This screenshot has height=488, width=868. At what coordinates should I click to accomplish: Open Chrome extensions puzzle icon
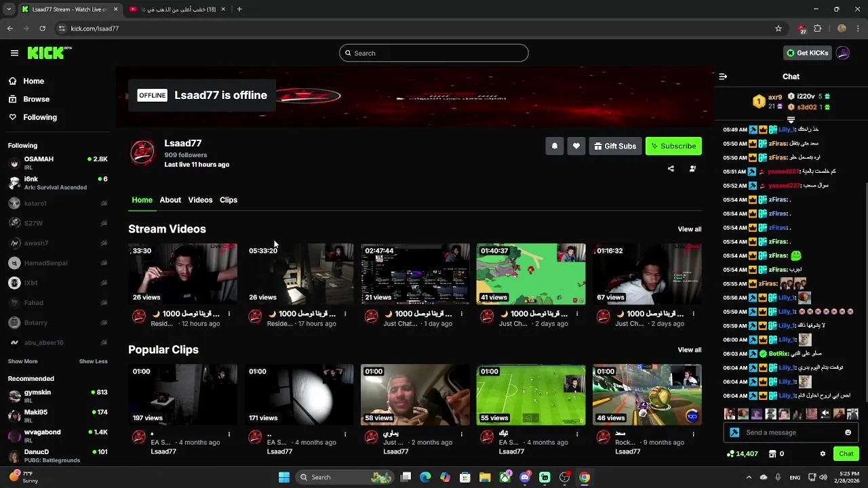coord(818,28)
